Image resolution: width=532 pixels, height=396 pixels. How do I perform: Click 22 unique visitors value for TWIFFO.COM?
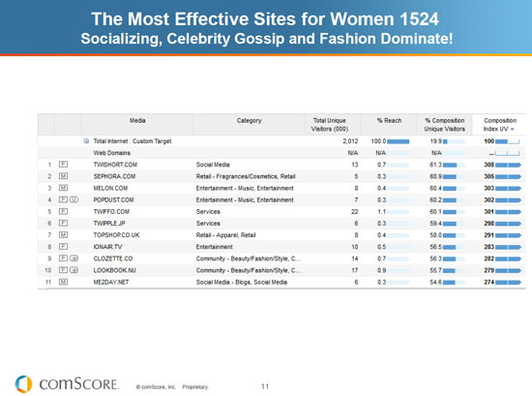pos(355,212)
